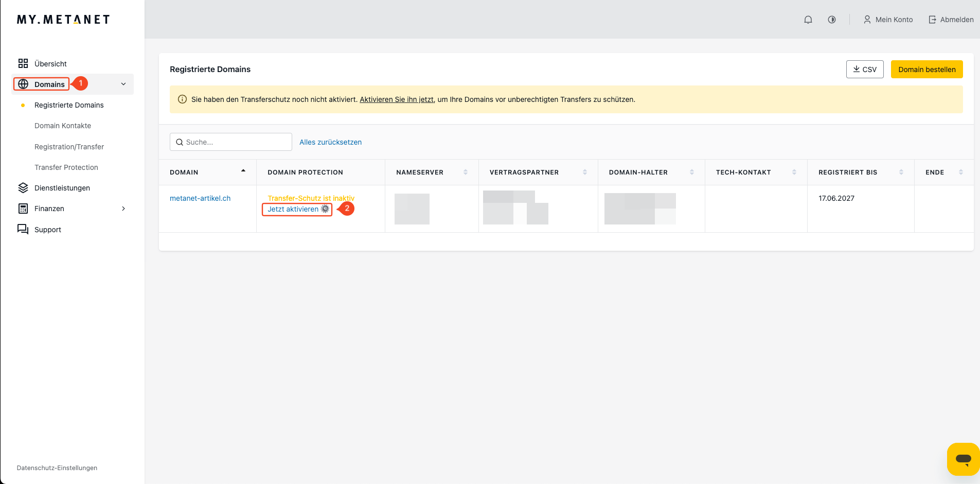Sort by Domain-Halter column arrows
This screenshot has height=484, width=980.
click(x=692, y=172)
